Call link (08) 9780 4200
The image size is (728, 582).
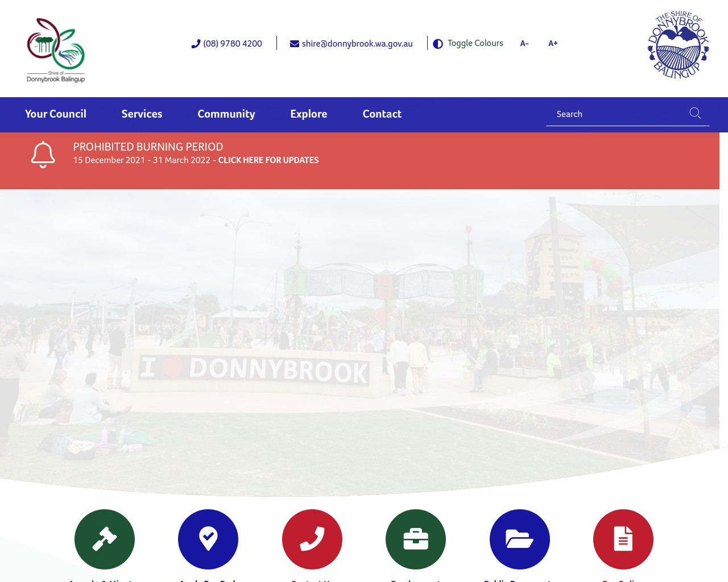(x=233, y=44)
